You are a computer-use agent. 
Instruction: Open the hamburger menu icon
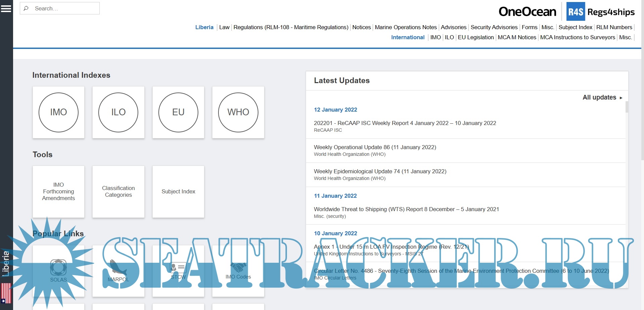6,8
